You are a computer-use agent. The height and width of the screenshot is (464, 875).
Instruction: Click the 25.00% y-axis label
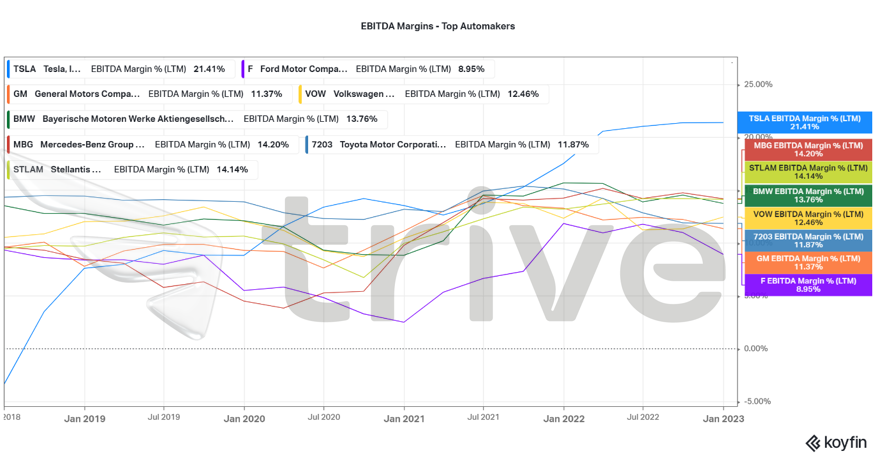tap(758, 84)
